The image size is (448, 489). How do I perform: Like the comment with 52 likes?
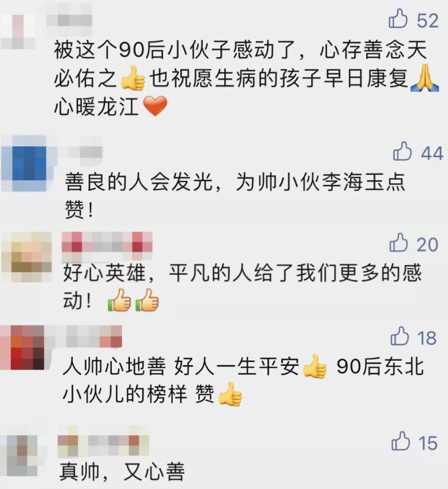pos(398,19)
